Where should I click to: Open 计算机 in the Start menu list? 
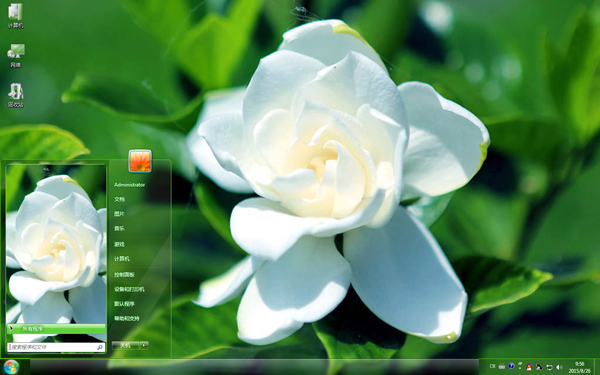122,259
